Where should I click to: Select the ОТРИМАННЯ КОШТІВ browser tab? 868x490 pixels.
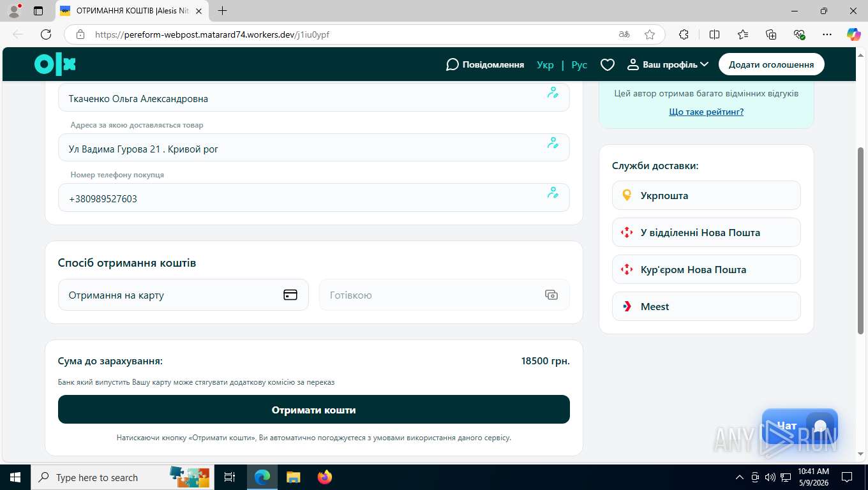click(x=132, y=11)
